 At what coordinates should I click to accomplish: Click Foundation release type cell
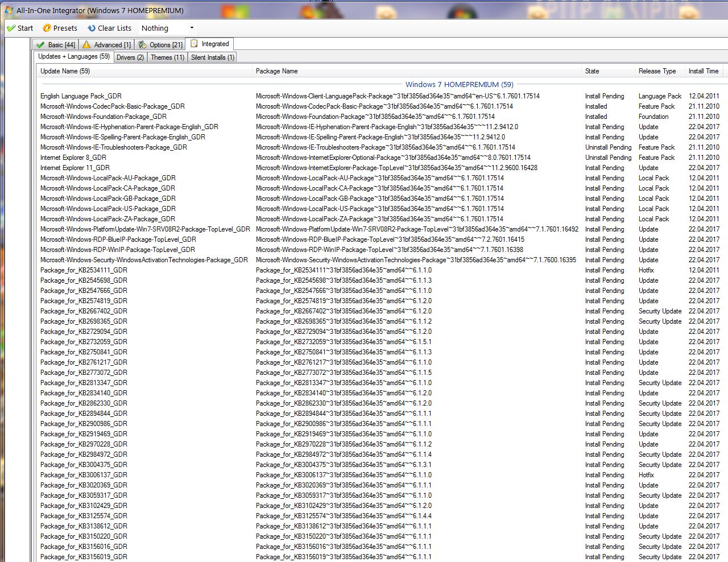[653, 117]
